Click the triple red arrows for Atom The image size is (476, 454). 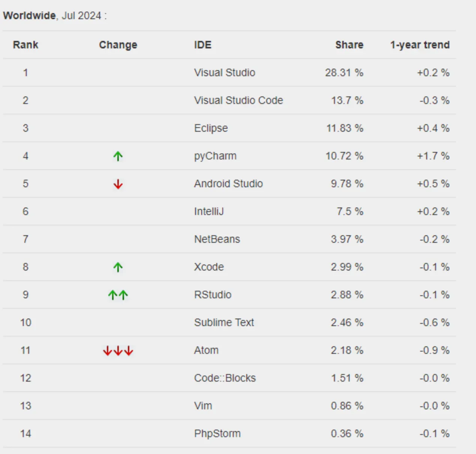(x=118, y=350)
